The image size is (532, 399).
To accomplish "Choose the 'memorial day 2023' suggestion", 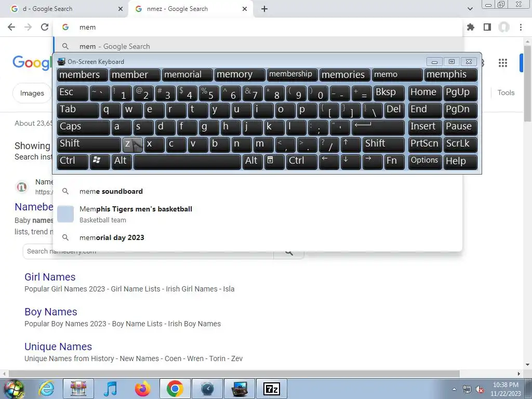I will pyautogui.click(x=258, y=237).
